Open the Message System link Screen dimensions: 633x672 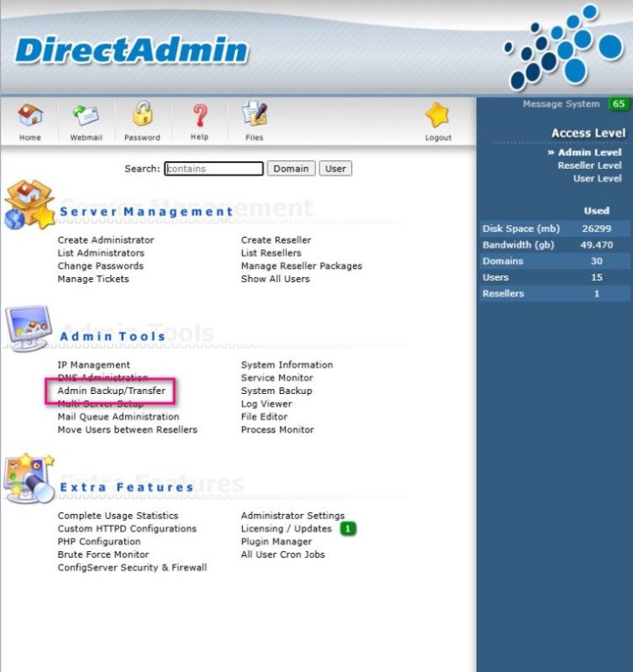tap(561, 103)
